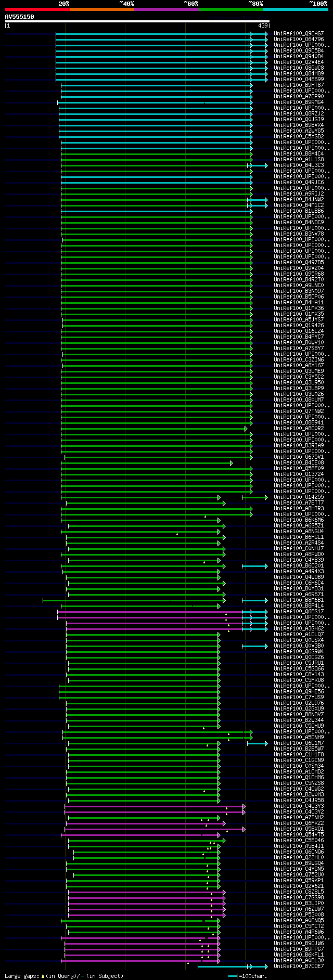The width and height of the screenshot is (333, 980).
Task: Click hit label UniRef100_A7S8Y7
Action: pos(299,349)
